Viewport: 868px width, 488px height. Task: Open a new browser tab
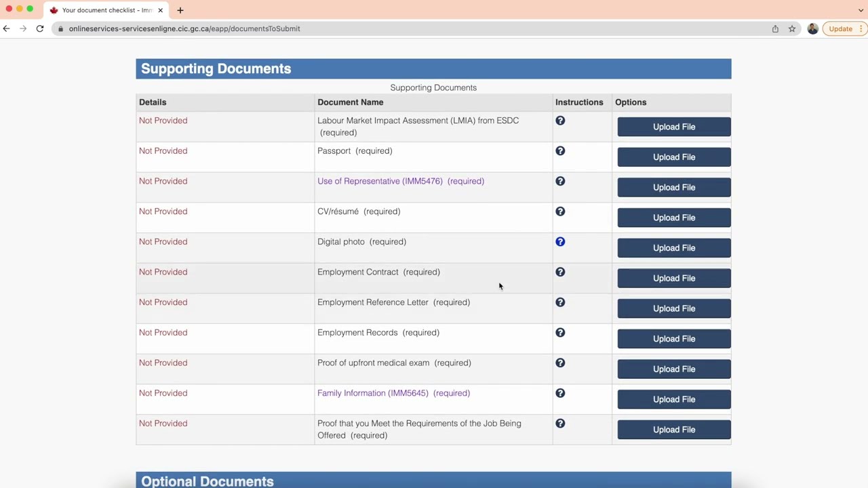[180, 10]
